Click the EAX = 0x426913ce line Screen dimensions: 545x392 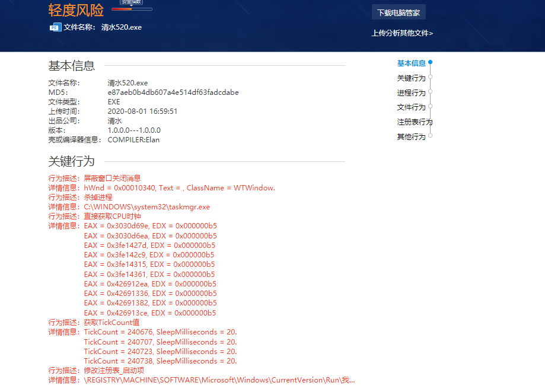(150, 313)
